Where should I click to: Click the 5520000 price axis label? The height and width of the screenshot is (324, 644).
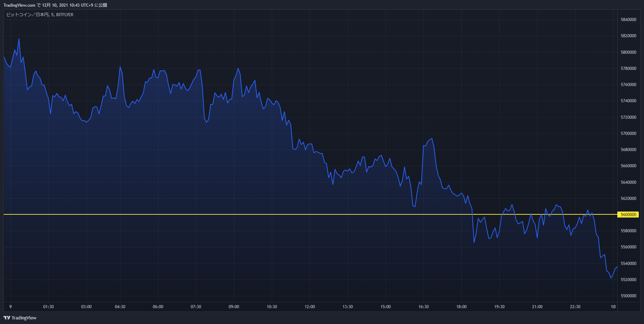coord(629,280)
